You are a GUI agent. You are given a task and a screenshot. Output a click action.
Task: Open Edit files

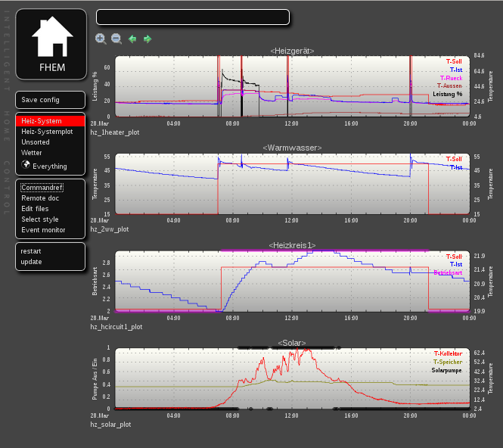35,209
